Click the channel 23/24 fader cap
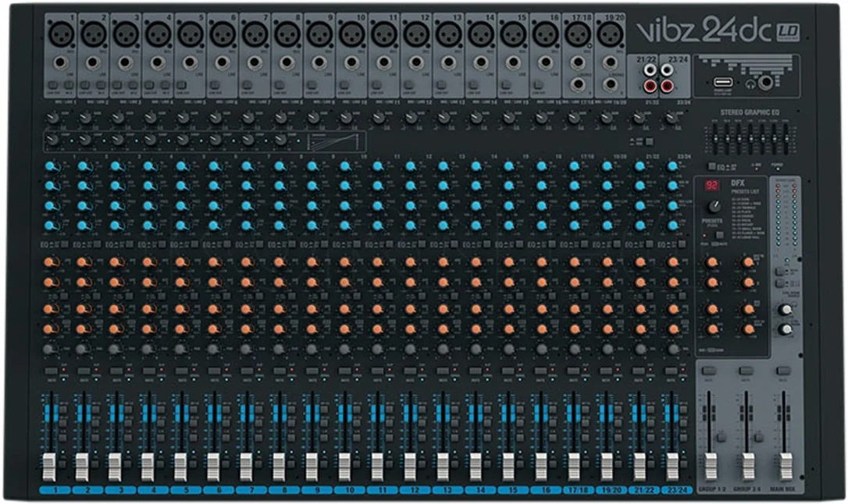Viewport: 848px width, 504px height. pos(672,467)
